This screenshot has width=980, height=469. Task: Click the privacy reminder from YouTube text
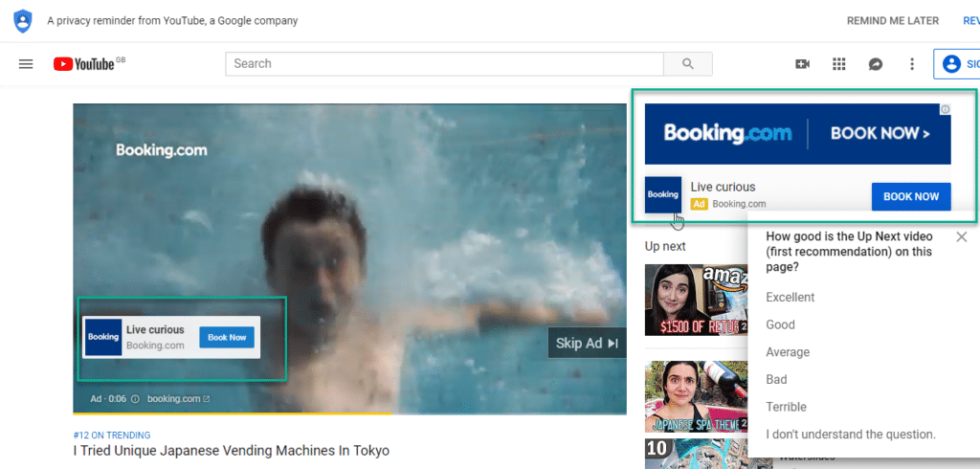172,21
